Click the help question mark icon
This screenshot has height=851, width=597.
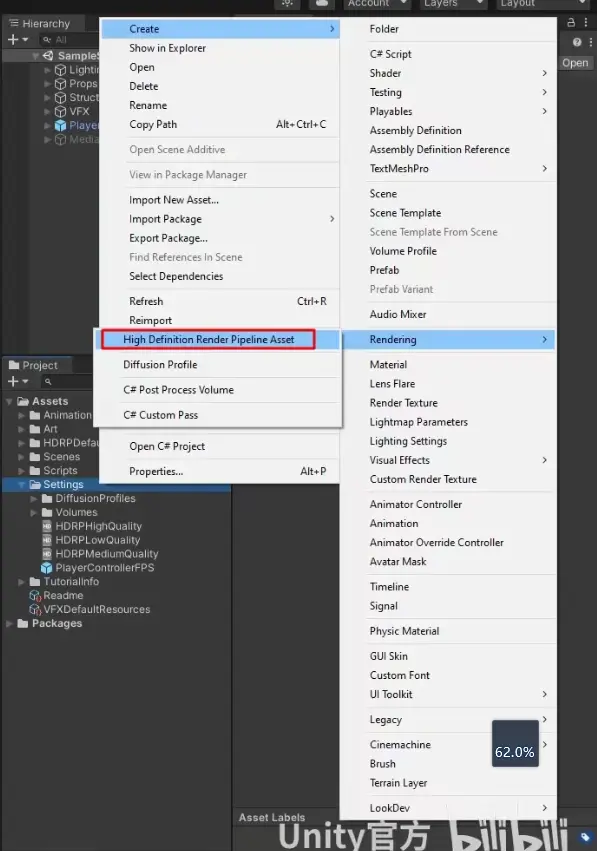[x=577, y=42]
